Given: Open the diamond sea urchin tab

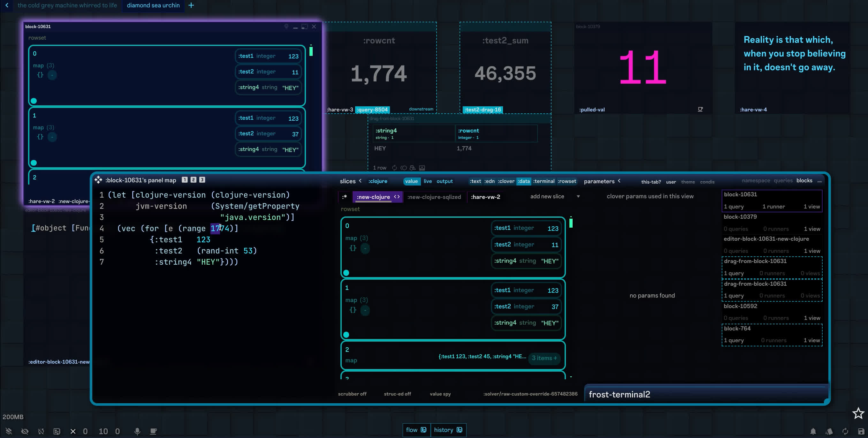Looking at the screenshot, I should pyautogui.click(x=153, y=5).
